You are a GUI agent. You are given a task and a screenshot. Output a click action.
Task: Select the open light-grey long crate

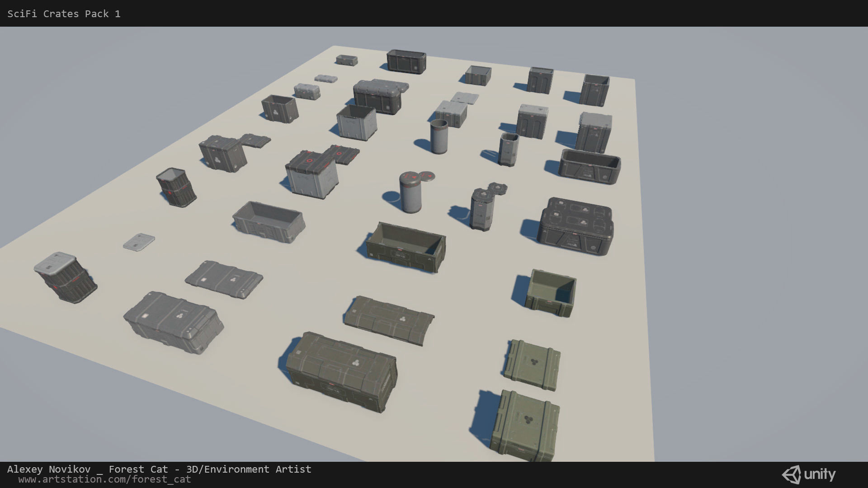tap(269, 222)
